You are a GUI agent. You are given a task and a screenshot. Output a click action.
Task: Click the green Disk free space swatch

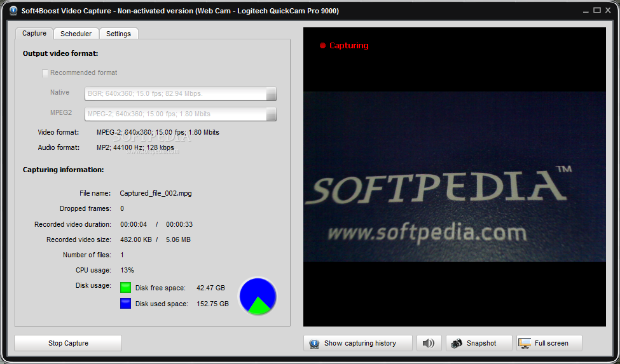tap(125, 287)
